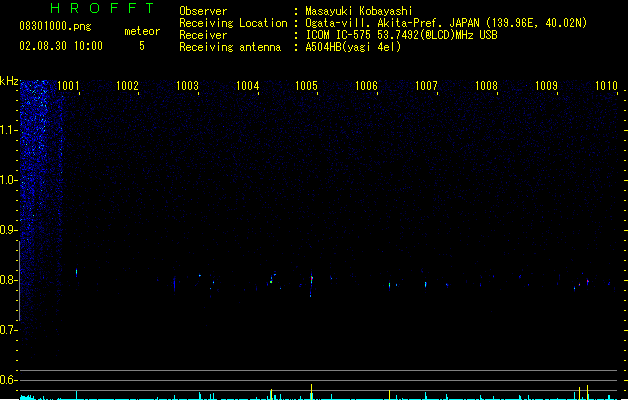The height and width of the screenshot is (400, 629).
Task: Click the 0.6 kHz axis label
Action: pos(8,380)
